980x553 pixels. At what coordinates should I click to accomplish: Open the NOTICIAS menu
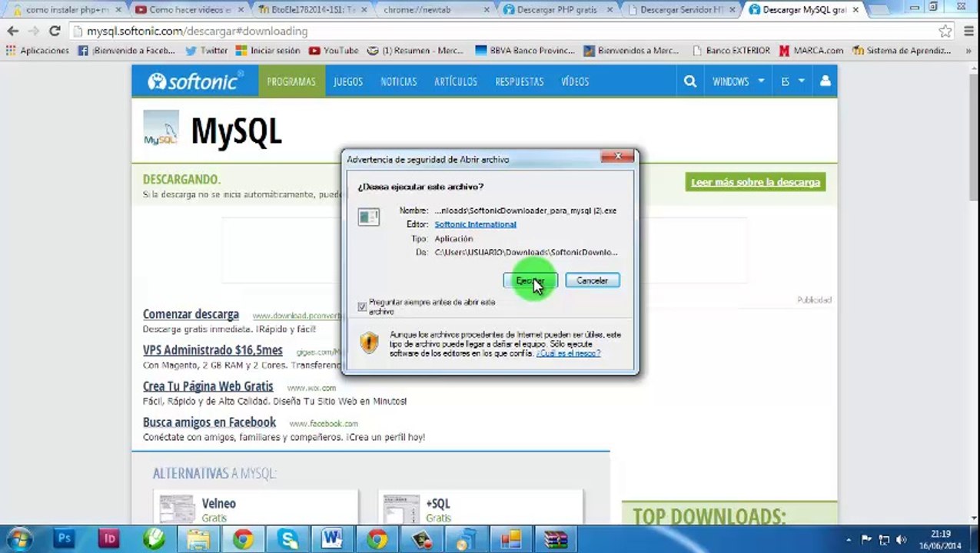pyautogui.click(x=399, y=81)
